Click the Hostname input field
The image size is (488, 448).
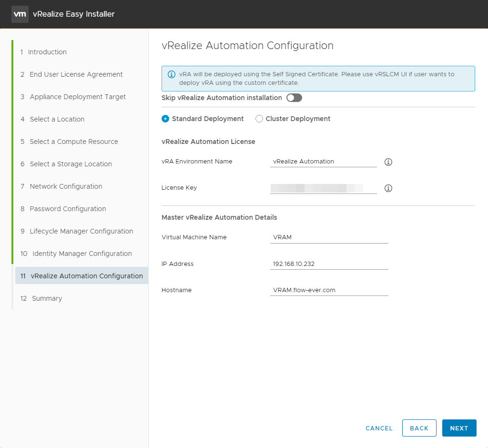point(329,290)
